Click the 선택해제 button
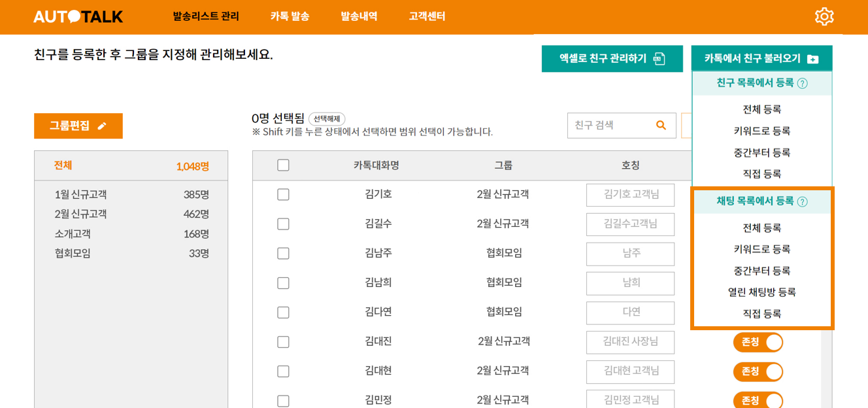 point(327,119)
